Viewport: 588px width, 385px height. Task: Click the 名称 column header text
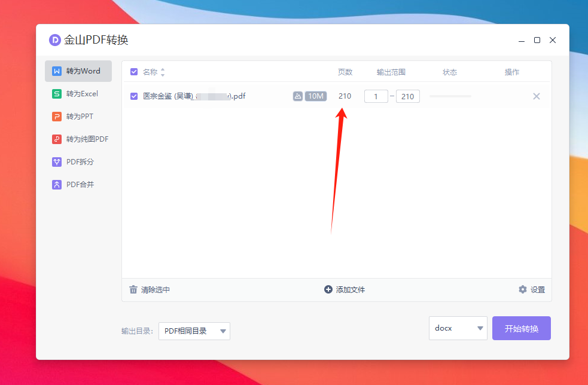(x=150, y=72)
